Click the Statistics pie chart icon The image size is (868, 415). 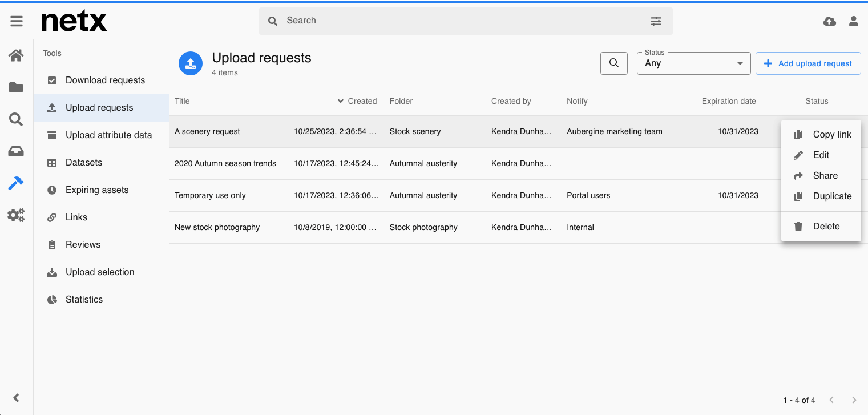coord(52,300)
